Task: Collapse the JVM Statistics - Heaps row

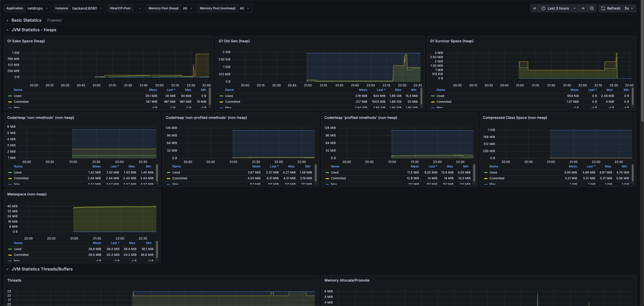Action: click(x=34, y=30)
